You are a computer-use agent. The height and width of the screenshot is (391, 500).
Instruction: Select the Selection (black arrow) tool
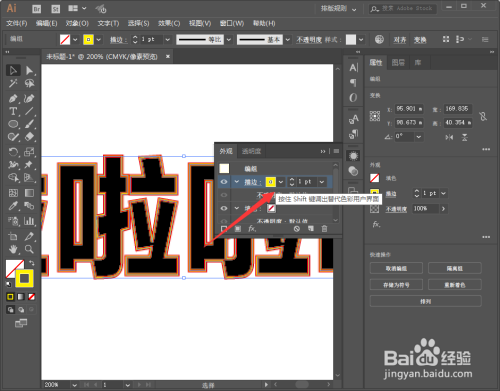tap(13, 70)
